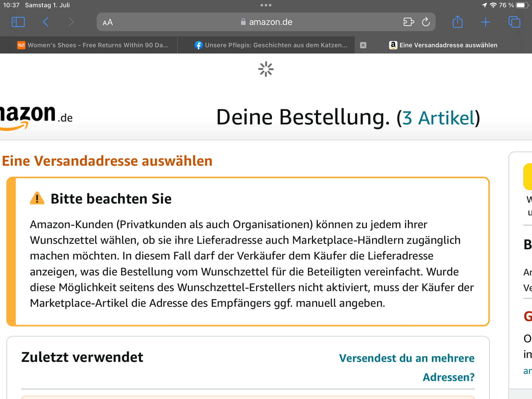Add a new tab
Screen dimensions: 532x399
485,22
